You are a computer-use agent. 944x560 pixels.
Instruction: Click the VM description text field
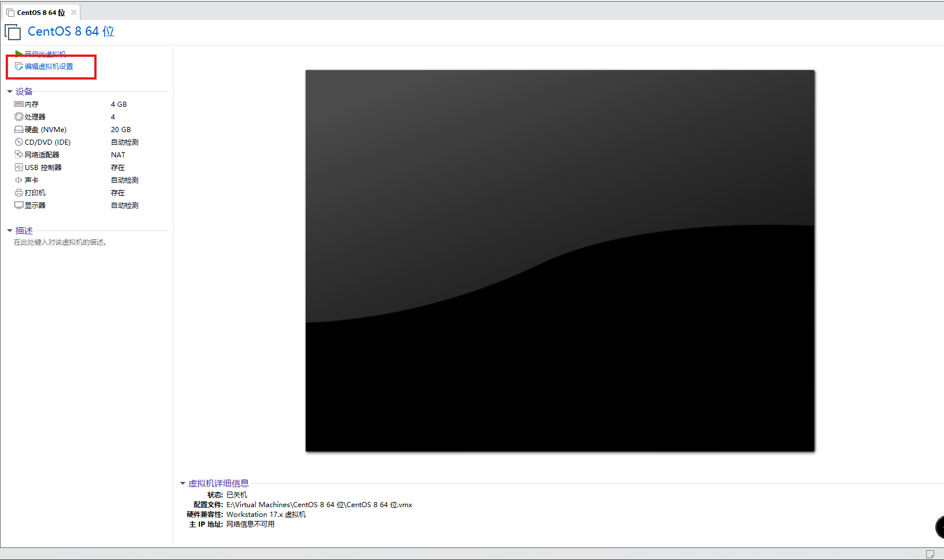point(60,243)
